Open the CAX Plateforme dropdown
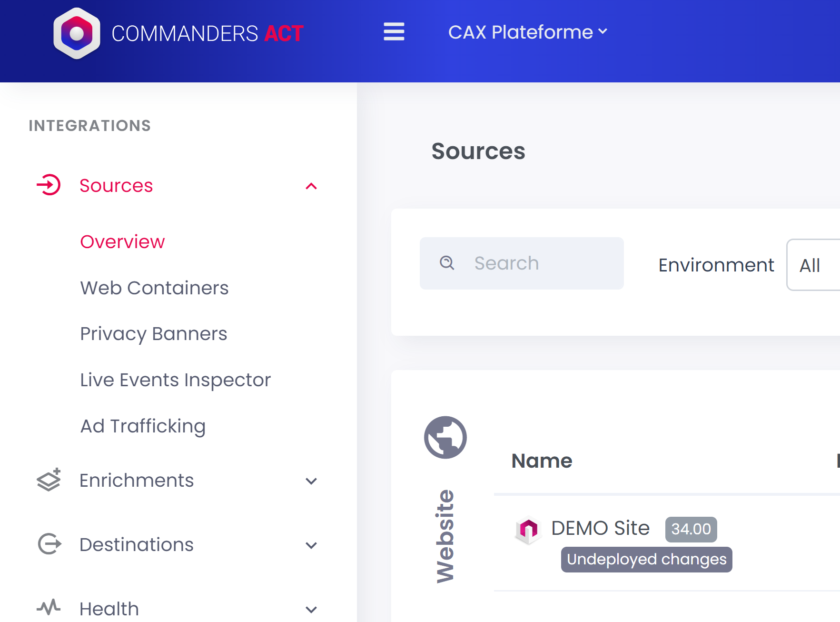The width and height of the screenshot is (840, 622). 527,32
